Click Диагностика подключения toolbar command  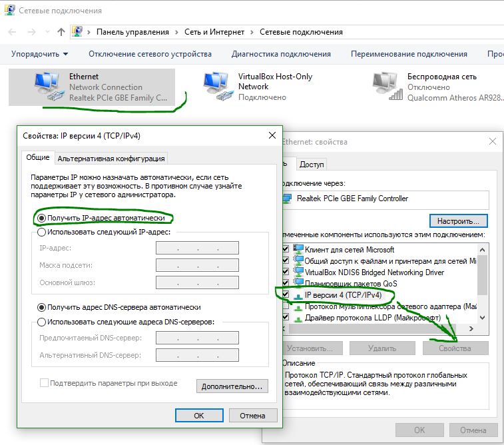pos(281,54)
